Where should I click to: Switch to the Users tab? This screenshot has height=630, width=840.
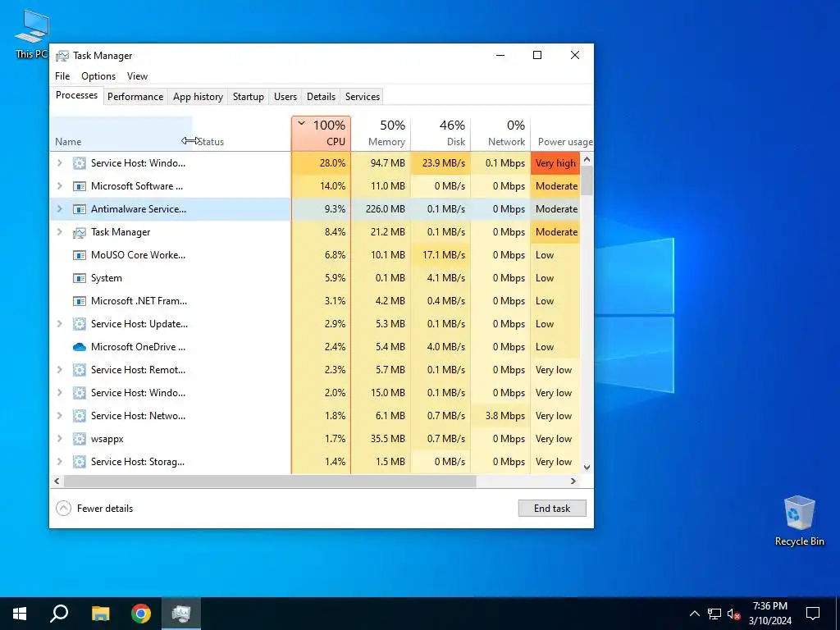(x=285, y=97)
